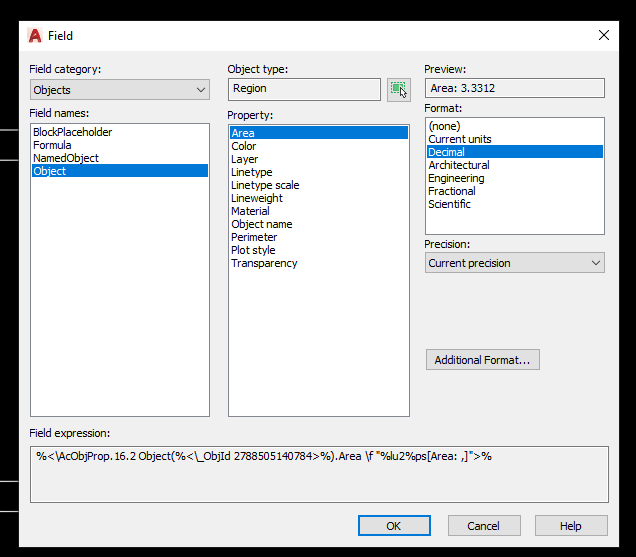Image resolution: width=636 pixels, height=557 pixels.
Task: Click the Field expression text box
Action: click(x=319, y=474)
